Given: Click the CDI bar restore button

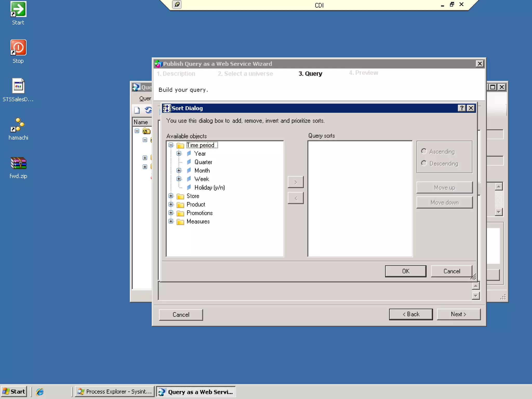Looking at the screenshot, I should (x=452, y=4).
